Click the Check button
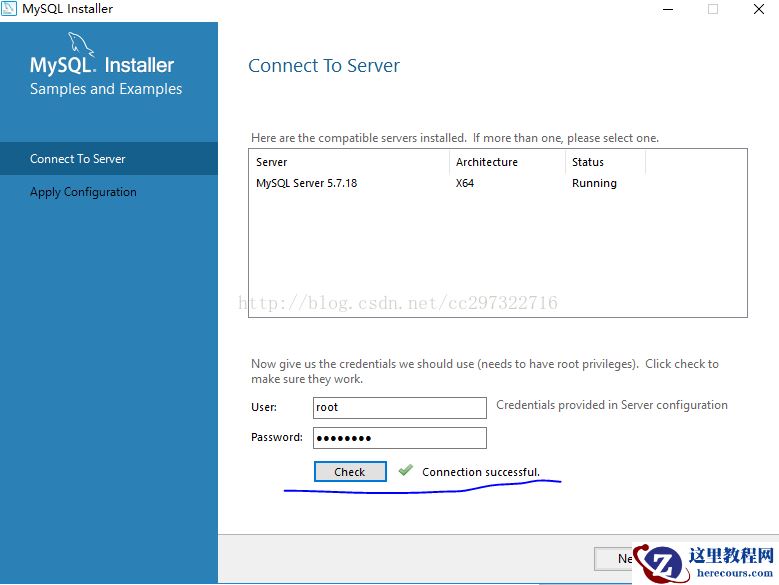The width and height of the screenshot is (779, 585). point(350,472)
